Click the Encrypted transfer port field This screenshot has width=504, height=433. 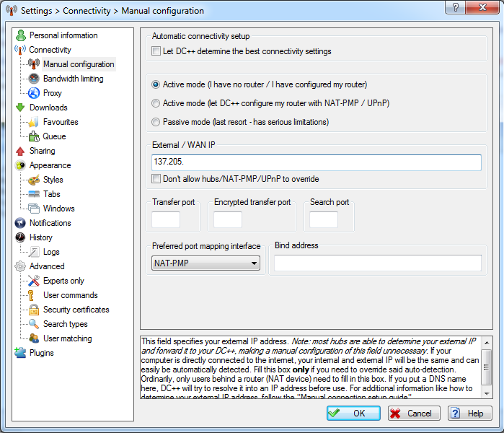pos(228,219)
